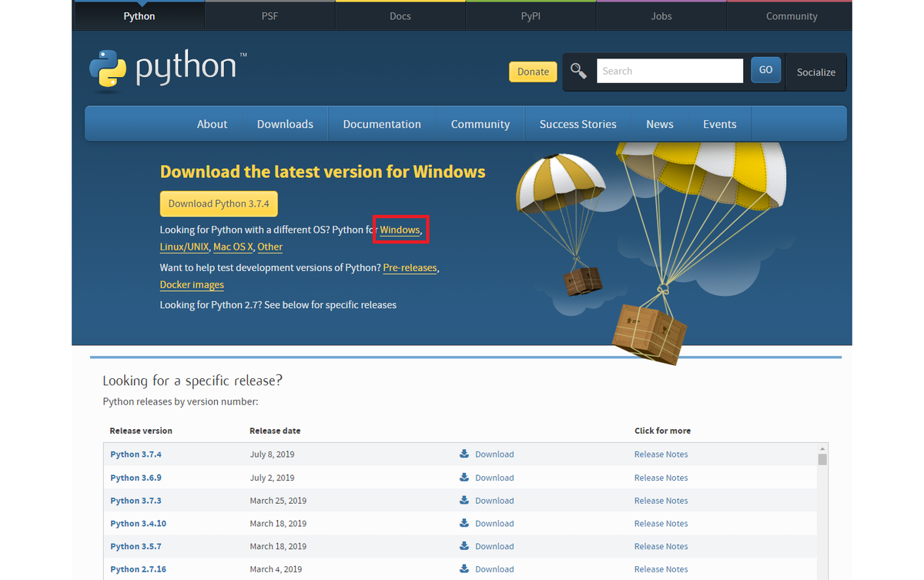Open the Events menu

[x=720, y=124]
